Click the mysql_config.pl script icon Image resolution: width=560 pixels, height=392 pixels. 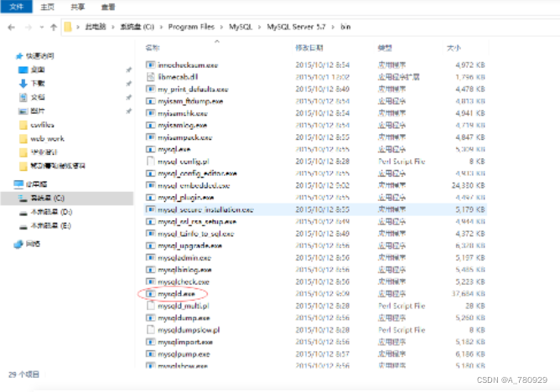150,161
